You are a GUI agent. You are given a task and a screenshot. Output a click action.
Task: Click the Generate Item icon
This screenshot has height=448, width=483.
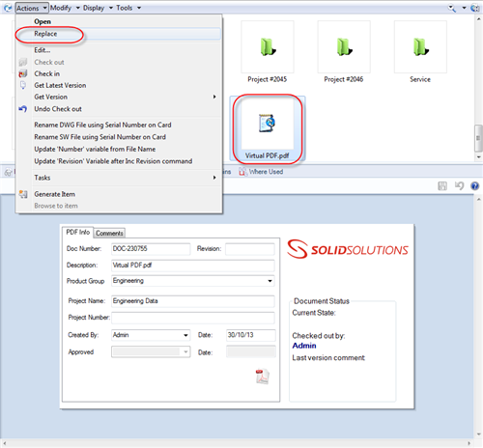[x=23, y=194]
